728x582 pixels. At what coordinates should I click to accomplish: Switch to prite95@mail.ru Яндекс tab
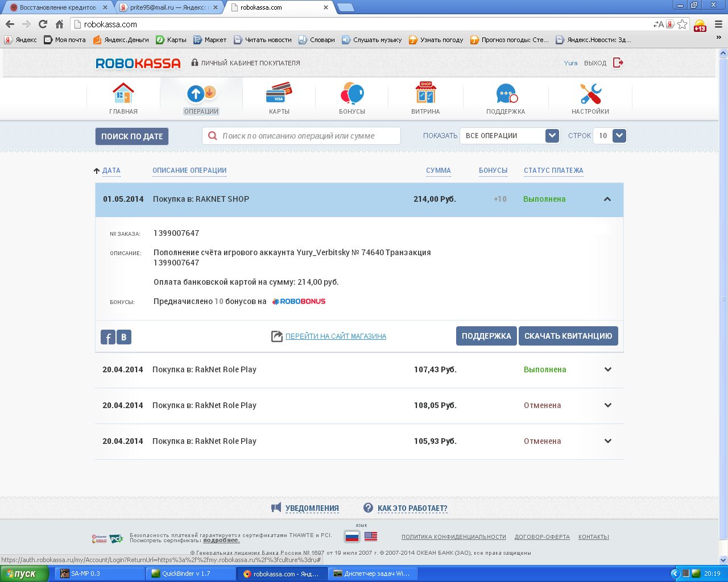coord(168,7)
